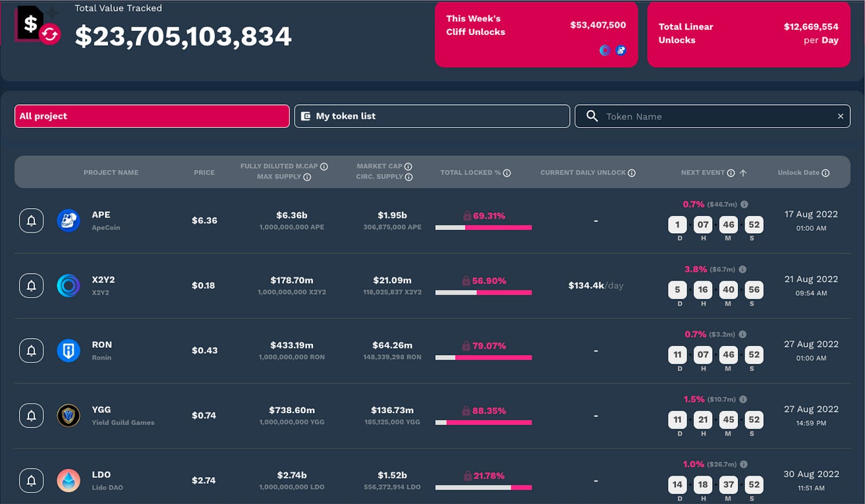Image resolution: width=865 pixels, height=504 pixels.
Task: Open info icon beside Next Event header
Action: click(731, 173)
